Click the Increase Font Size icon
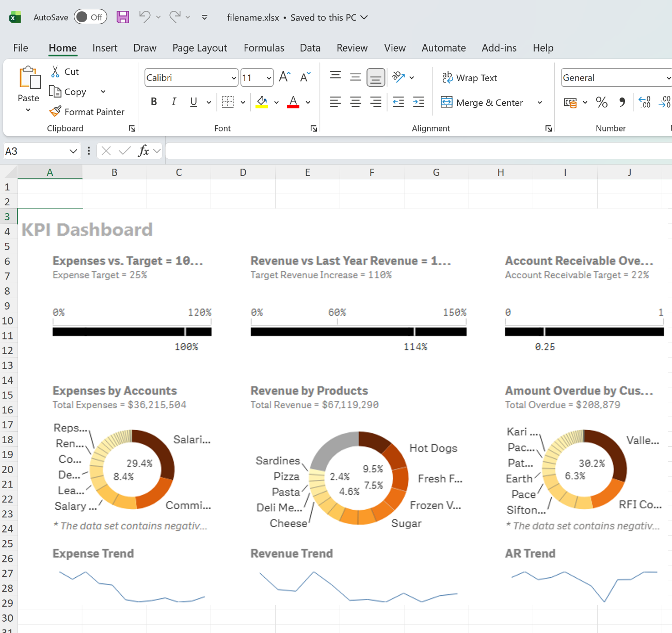The image size is (672, 633). click(284, 77)
